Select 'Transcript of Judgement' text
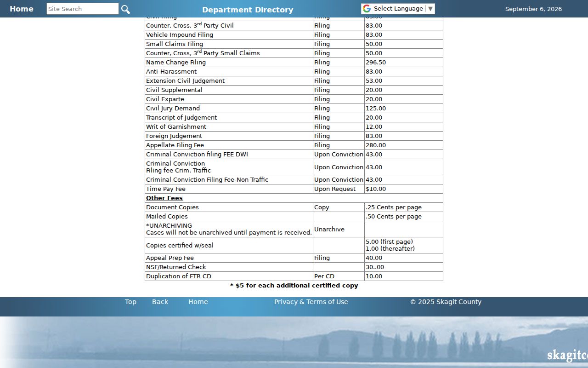Image resolution: width=588 pixels, height=368 pixels. click(x=181, y=118)
